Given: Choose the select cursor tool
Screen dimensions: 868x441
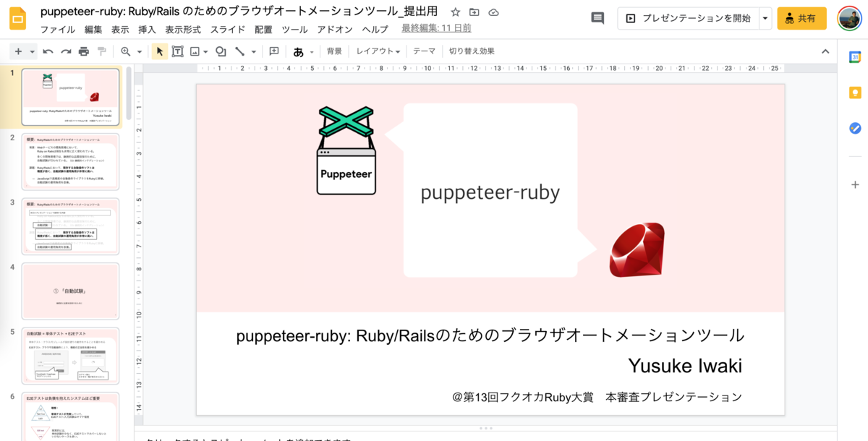Looking at the screenshot, I should point(160,51).
